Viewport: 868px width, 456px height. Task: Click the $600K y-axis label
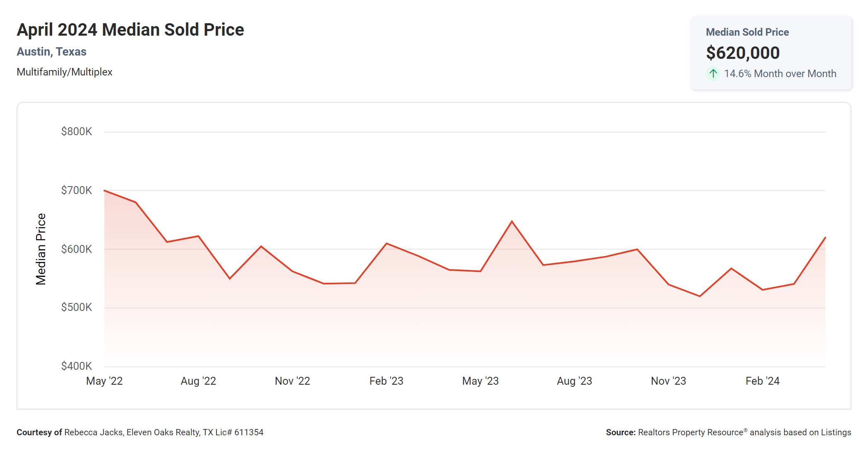[77, 249]
